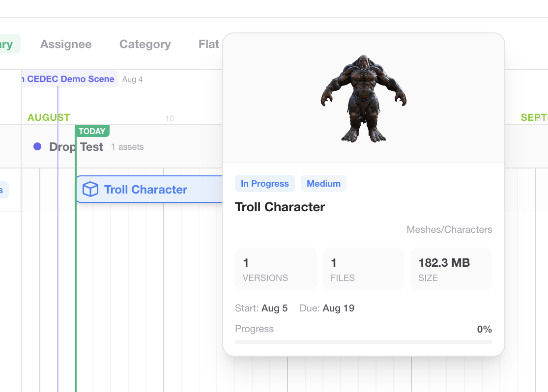Click the 1 Files stat box

(x=364, y=269)
